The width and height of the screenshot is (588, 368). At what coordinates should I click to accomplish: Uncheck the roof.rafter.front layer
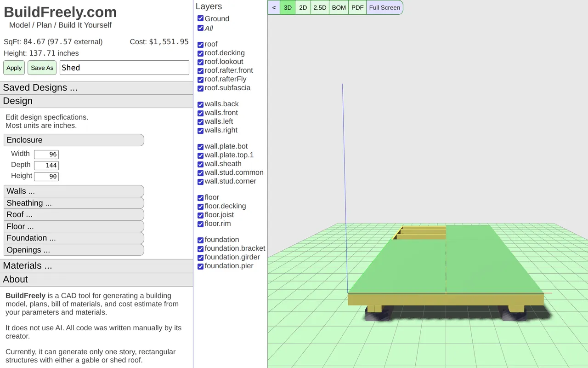(200, 71)
